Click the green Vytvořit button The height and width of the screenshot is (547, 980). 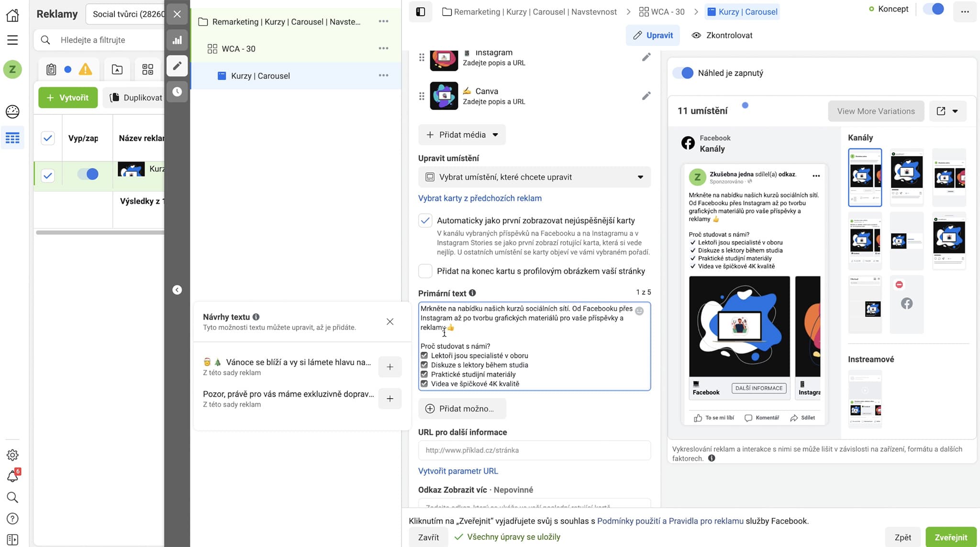68,98
